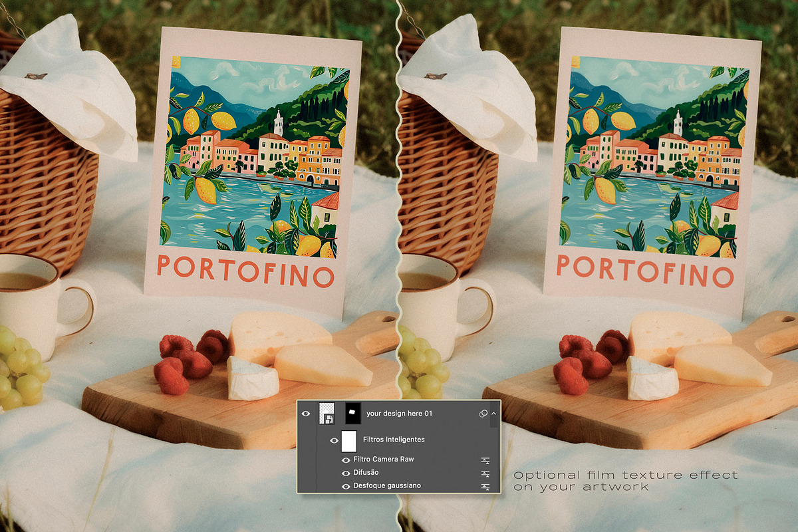Toggle the Difusão filter eye icon
798x532 pixels.
pyautogui.click(x=346, y=473)
